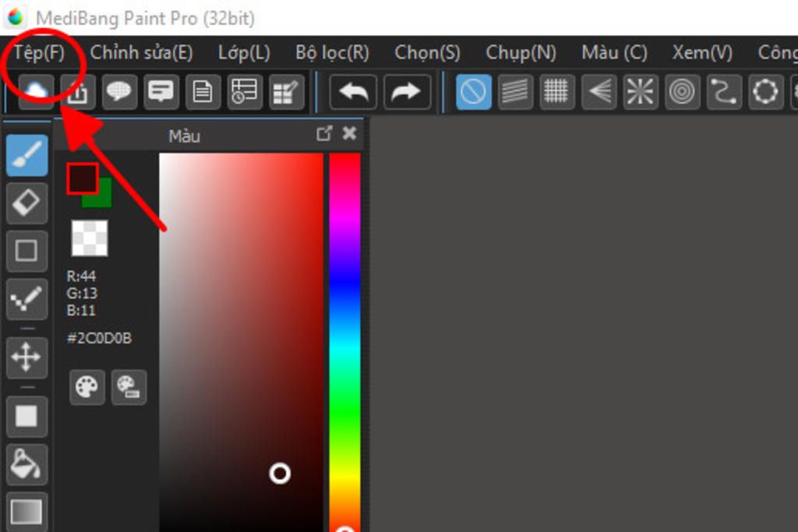Click the palette with bar icon
Image resolution: width=798 pixels, height=532 pixels.
coord(129,387)
